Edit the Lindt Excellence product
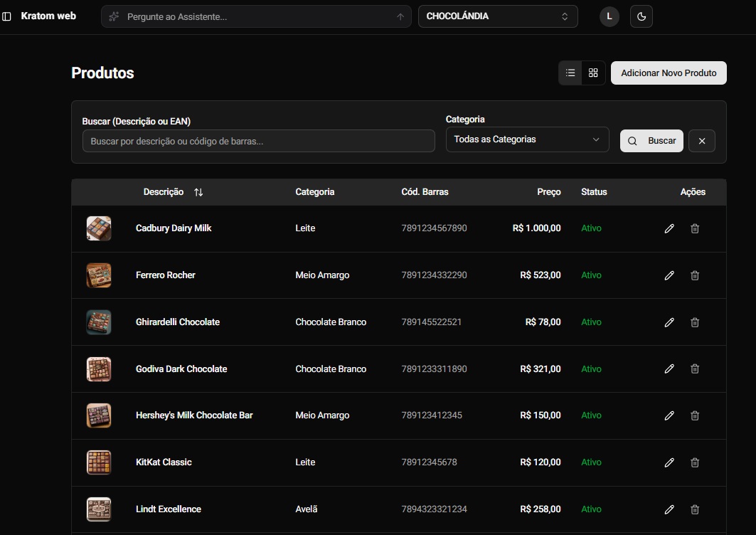The height and width of the screenshot is (535, 756). tap(669, 509)
